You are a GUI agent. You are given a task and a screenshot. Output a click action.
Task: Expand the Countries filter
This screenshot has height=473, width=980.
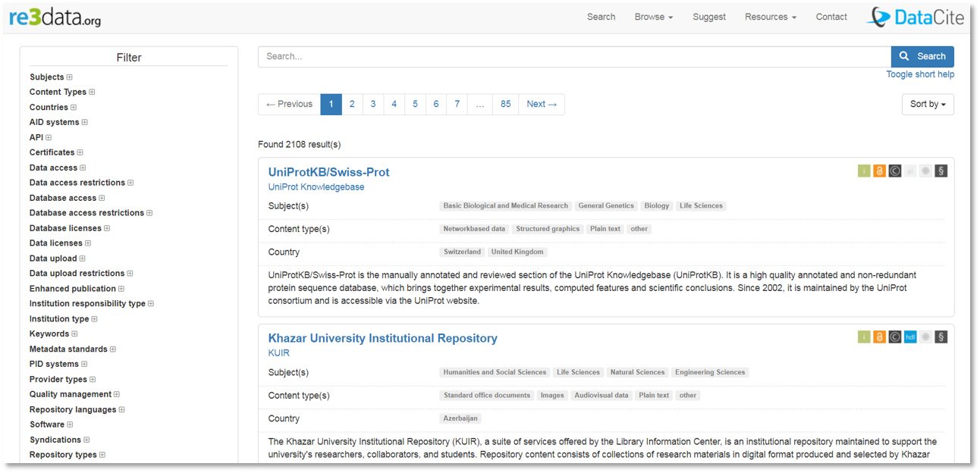tap(74, 108)
